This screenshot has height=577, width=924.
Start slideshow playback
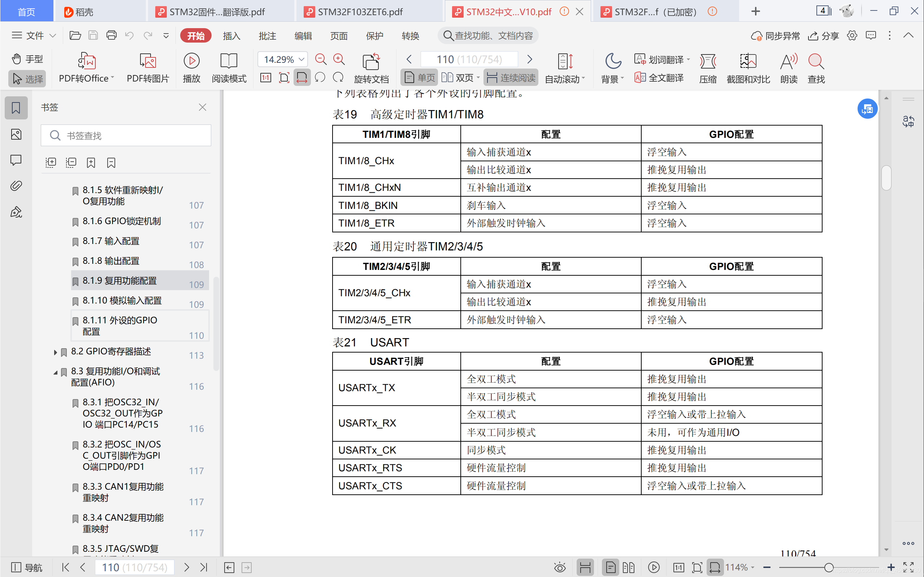[x=192, y=68]
